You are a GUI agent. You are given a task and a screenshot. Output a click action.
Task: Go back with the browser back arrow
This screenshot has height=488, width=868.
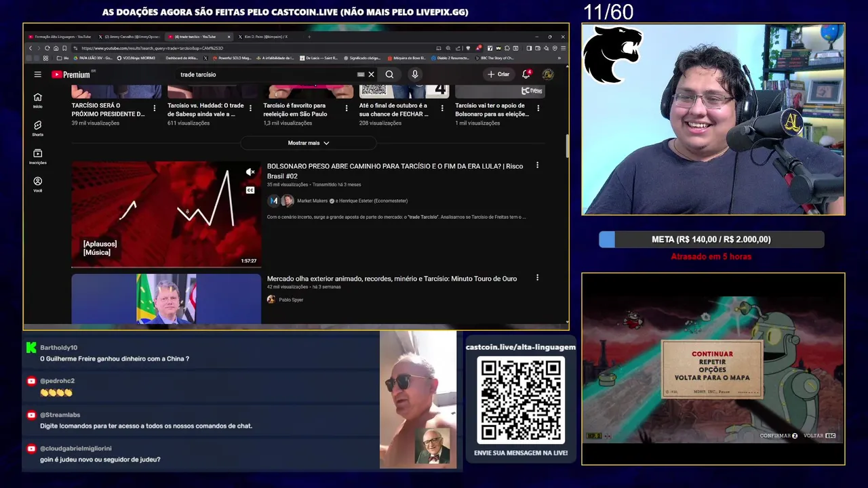(31, 48)
